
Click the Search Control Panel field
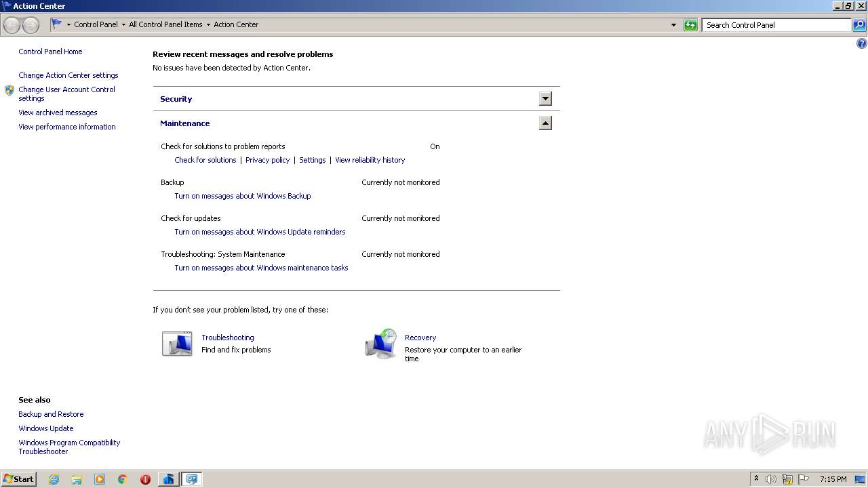tap(776, 25)
